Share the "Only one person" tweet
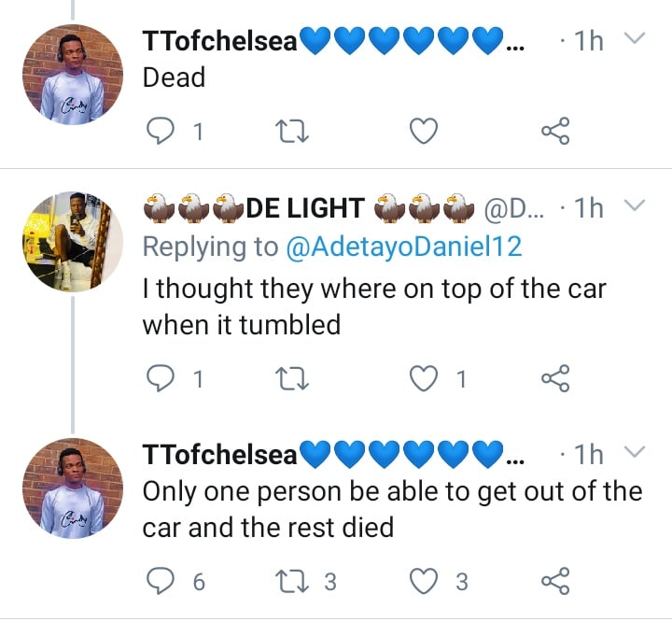Viewport: 672px width, 636px height. (555, 582)
